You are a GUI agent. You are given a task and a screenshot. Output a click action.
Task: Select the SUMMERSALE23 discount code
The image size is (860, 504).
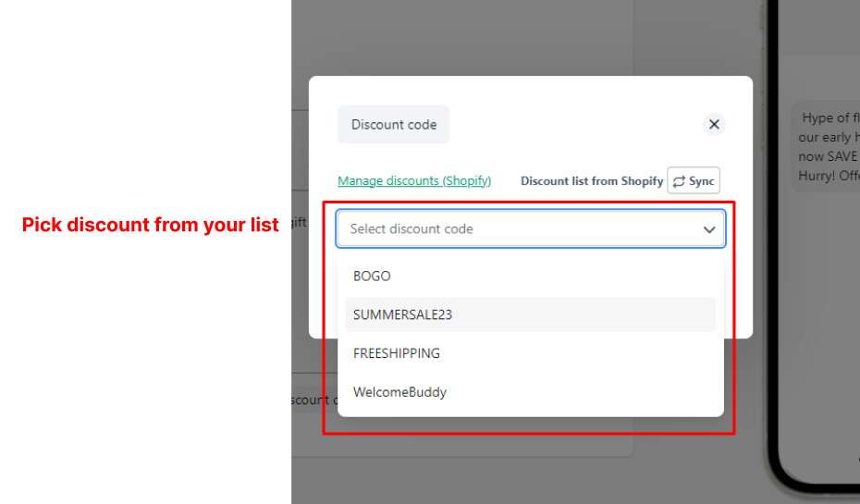(531, 314)
